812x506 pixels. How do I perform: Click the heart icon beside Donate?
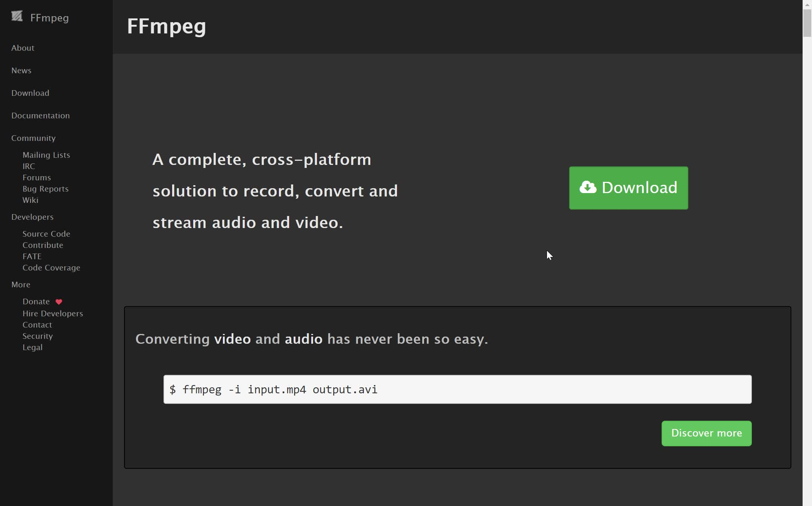pyautogui.click(x=59, y=301)
